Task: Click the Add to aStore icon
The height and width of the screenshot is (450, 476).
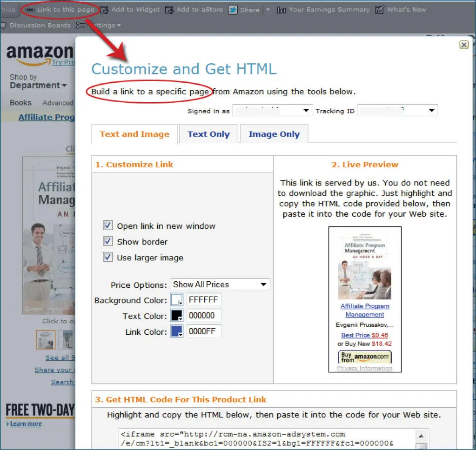Action: (x=169, y=10)
